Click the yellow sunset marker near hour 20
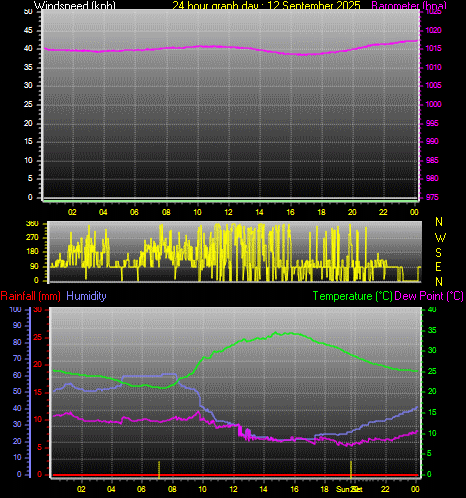 pos(351,469)
